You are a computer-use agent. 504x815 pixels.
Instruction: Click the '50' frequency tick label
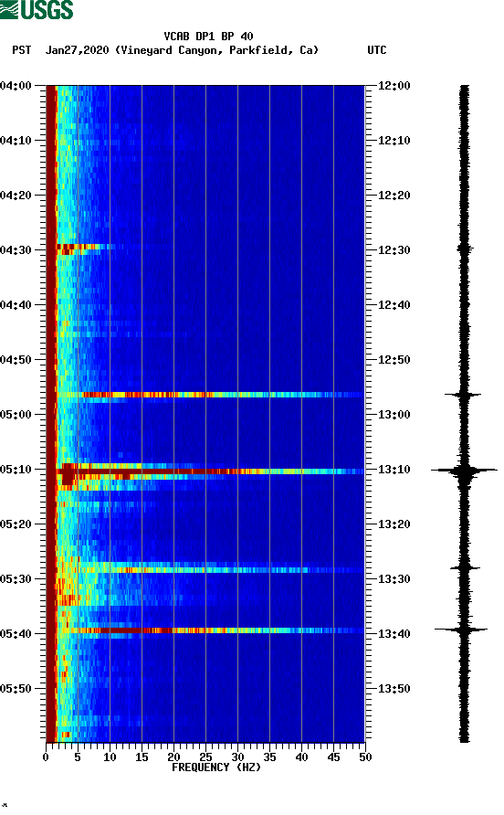(365, 757)
